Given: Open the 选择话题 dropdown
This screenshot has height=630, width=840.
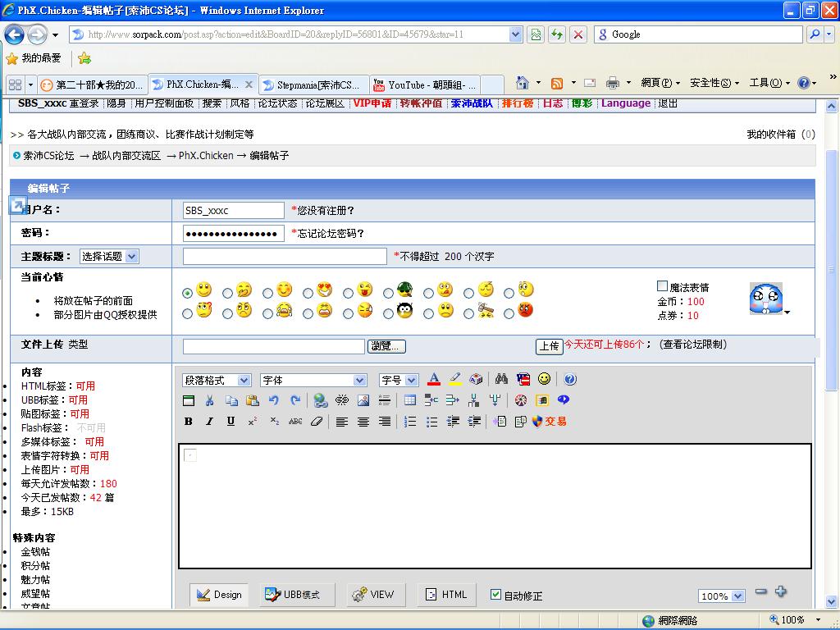Looking at the screenshot, I should pyautogui.click(x=109, y=257).
